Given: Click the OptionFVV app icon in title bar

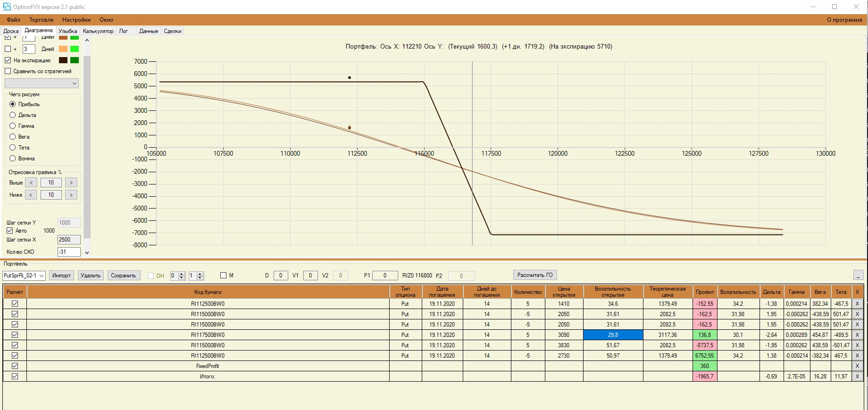Looking at the screenshot, I should [x=7, y=7].
